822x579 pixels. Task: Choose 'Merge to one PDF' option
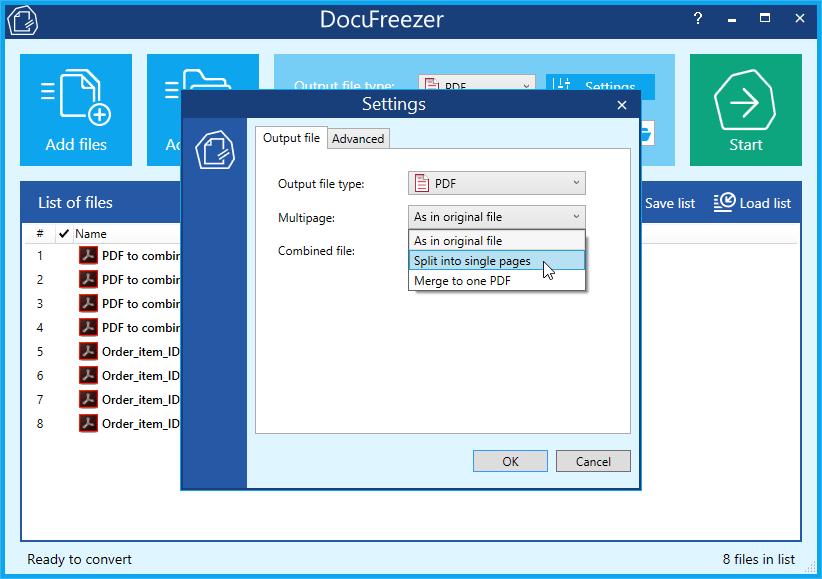496,281
